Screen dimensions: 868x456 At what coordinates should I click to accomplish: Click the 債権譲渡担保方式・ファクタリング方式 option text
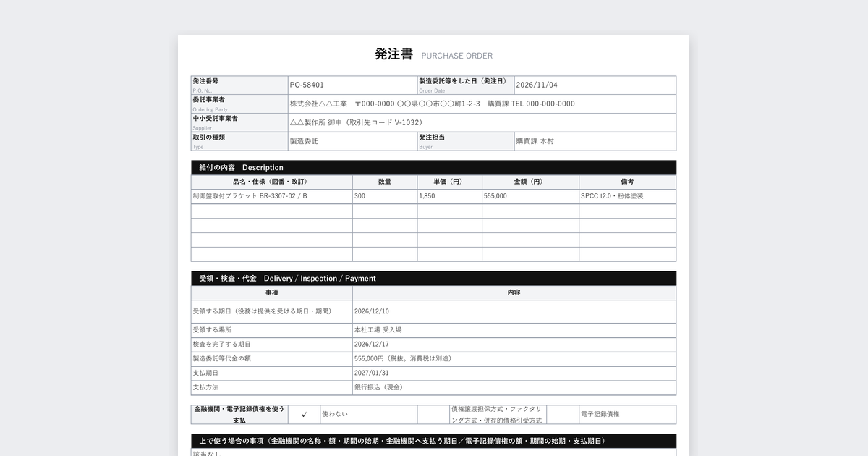497,415
